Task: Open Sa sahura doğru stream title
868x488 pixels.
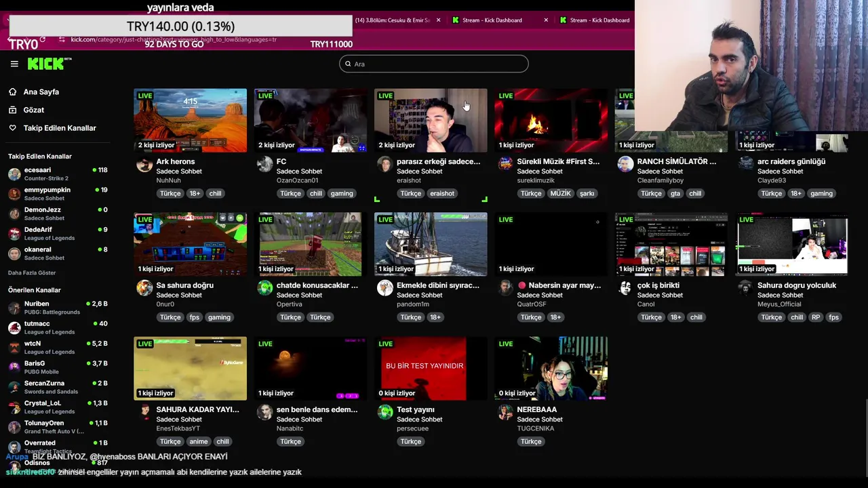Action: (184, 285)
